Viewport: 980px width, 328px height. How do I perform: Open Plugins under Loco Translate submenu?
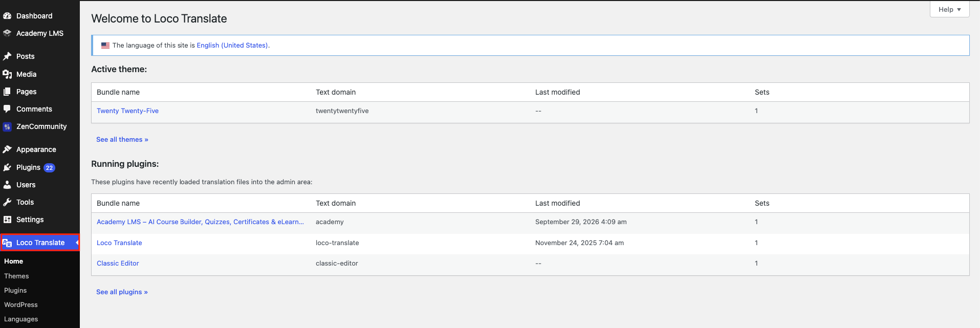[x=15, y=291]
